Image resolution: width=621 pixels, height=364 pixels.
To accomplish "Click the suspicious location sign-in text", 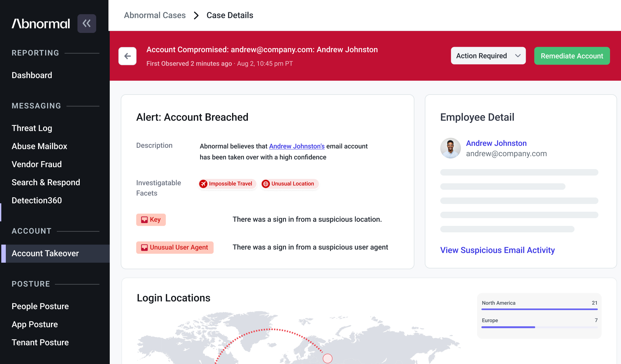I will (x=307, y=219).
